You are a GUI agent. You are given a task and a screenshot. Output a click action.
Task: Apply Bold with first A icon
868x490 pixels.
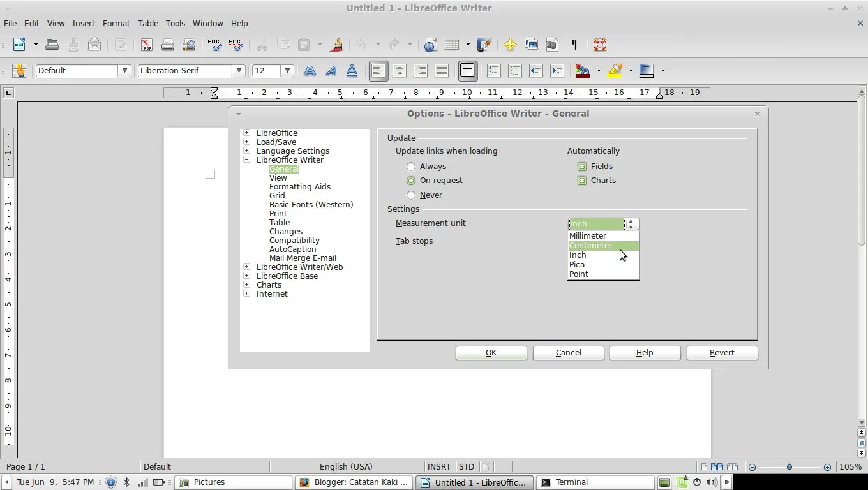pos(310,71)
